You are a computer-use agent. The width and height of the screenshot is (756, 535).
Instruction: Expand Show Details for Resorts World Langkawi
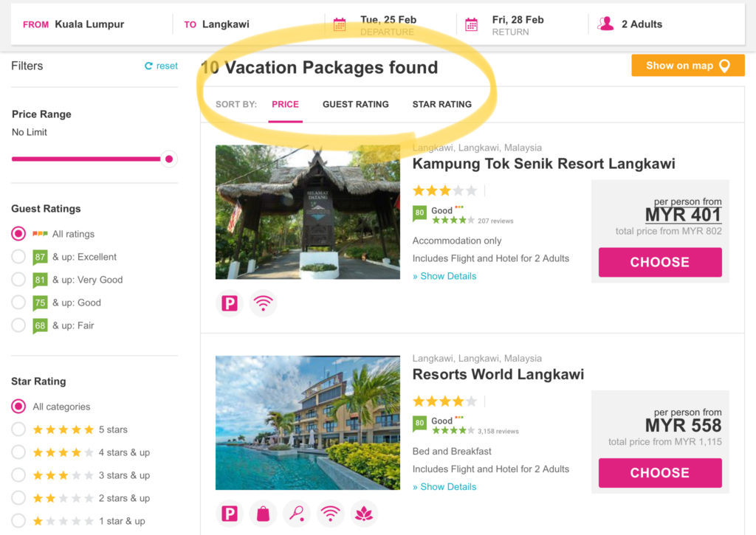click(444, 487)
